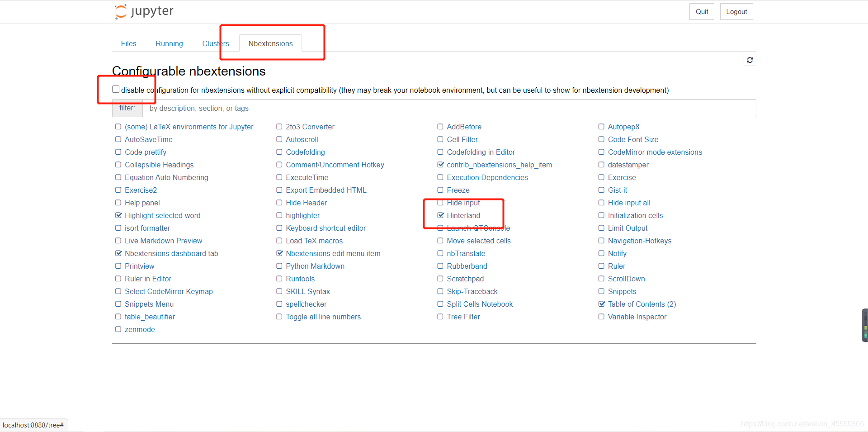Screen dimensions: 868x432
Task: Open Load TeX macros extension
Action: tap(314, 241)
